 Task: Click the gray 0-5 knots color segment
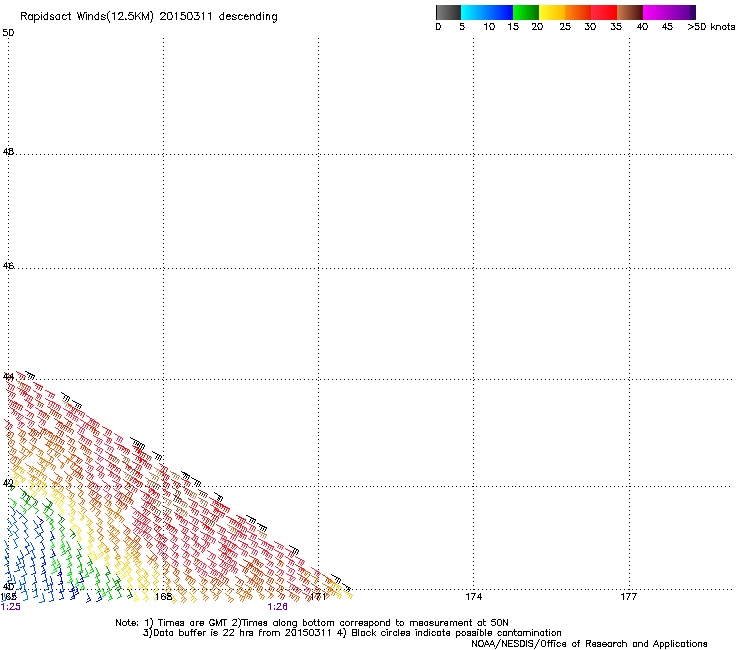[448, 12]
